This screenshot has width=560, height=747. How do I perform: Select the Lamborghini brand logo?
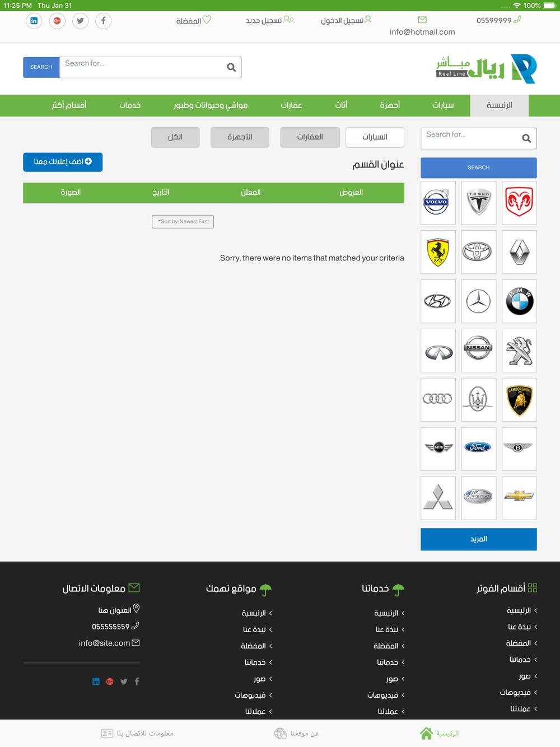519,400
